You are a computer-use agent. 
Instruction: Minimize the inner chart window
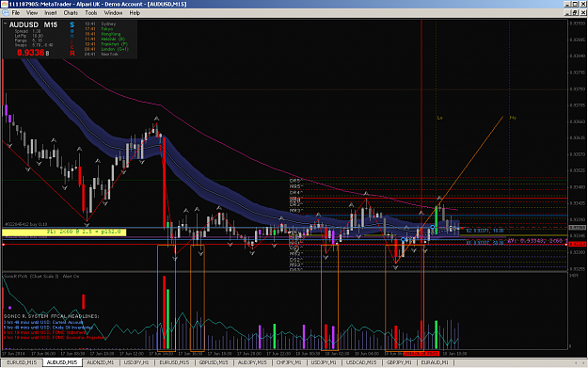567,13
